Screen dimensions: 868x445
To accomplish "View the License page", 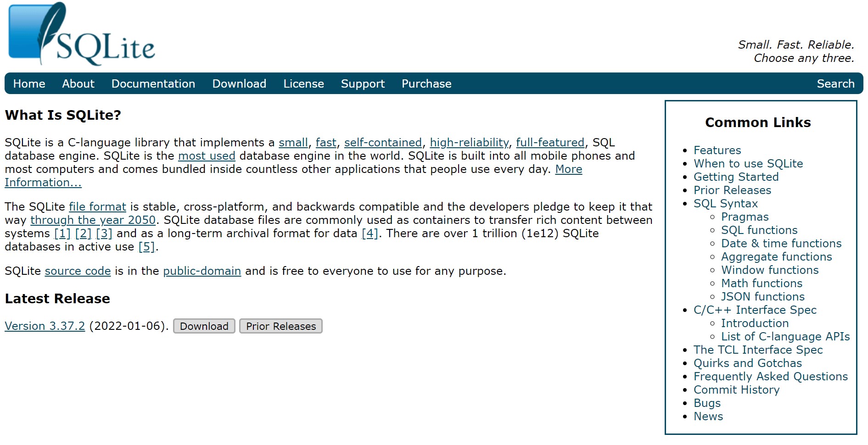I will (x=303, y=83).
